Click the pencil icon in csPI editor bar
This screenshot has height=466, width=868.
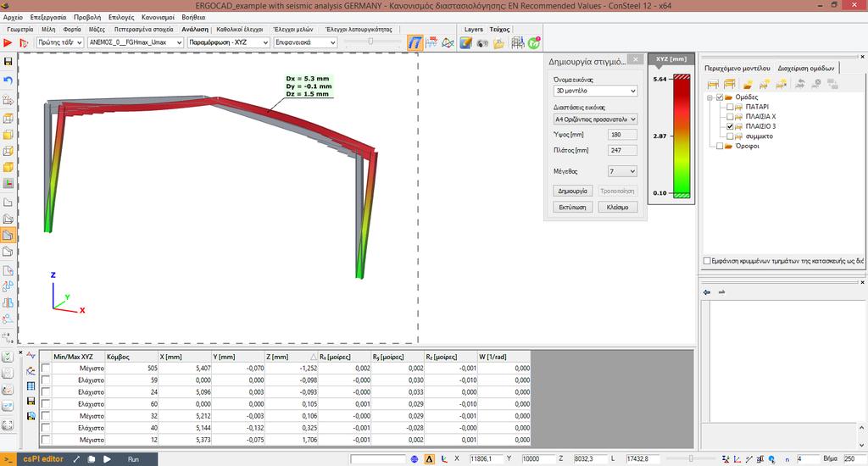pyautogui.click(x=77, y=459)
